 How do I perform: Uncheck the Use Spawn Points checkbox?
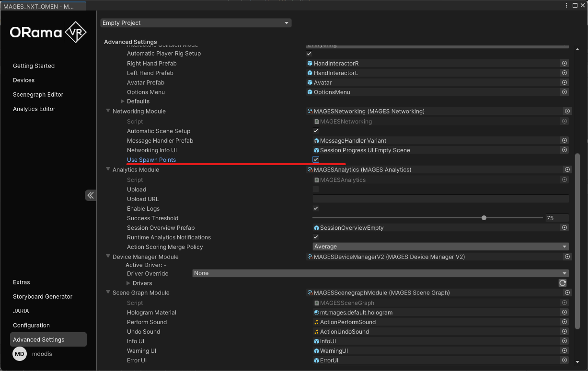coord(316,159)
